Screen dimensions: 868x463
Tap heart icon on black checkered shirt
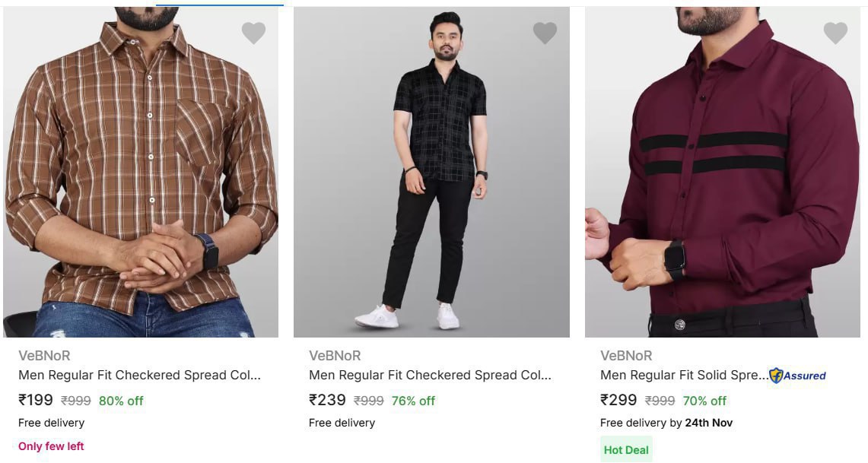pyautogui.click(x=545, y=33)
